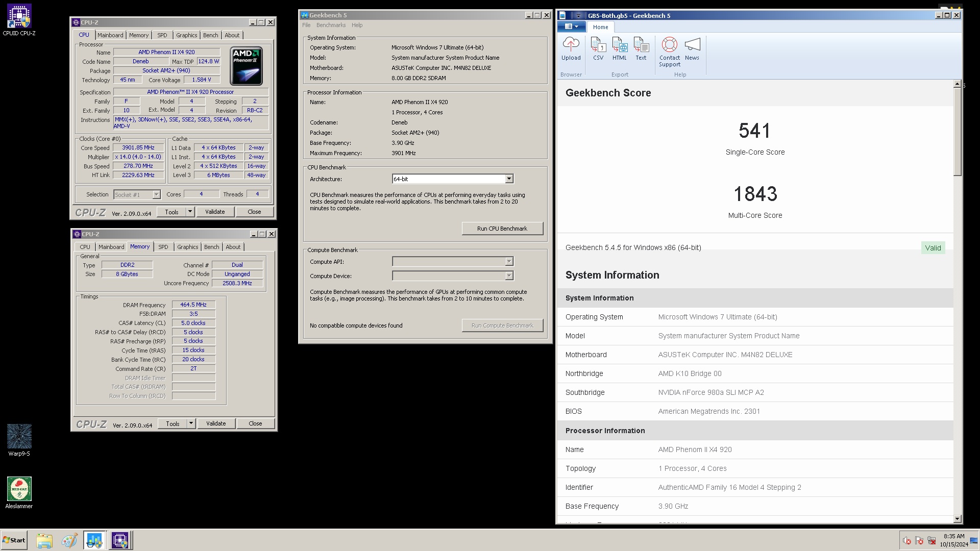Viewport: 980px width, 551px height.
Task: Open About tab in top CPU-Z window
Action: pyautogui.click(x=232, y=35)
